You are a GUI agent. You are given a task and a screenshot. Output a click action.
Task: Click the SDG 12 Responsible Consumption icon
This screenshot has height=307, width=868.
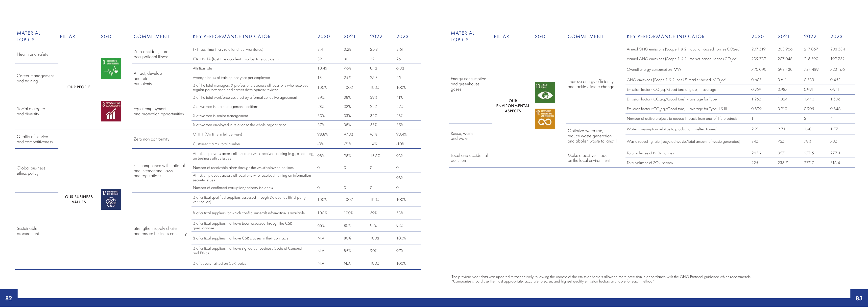pos(545,119)
